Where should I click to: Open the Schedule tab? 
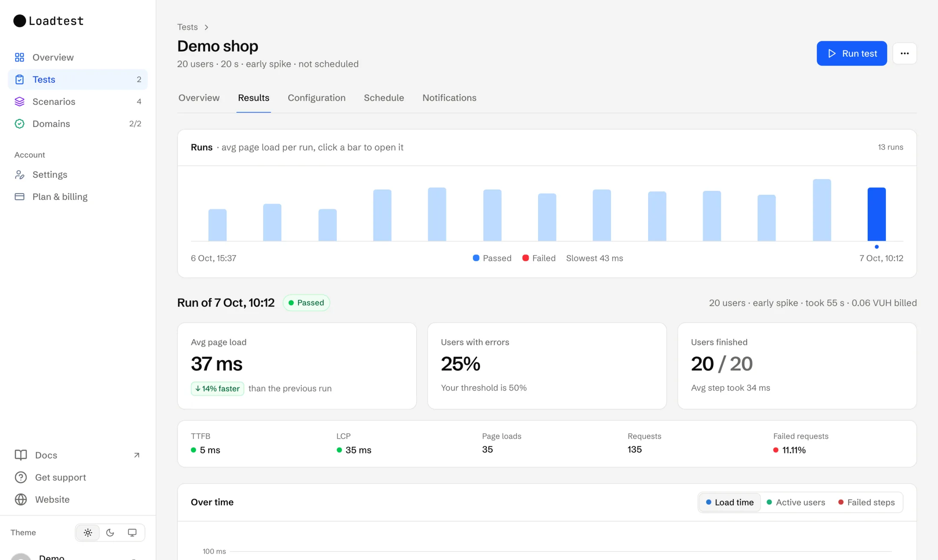[384, 98]
